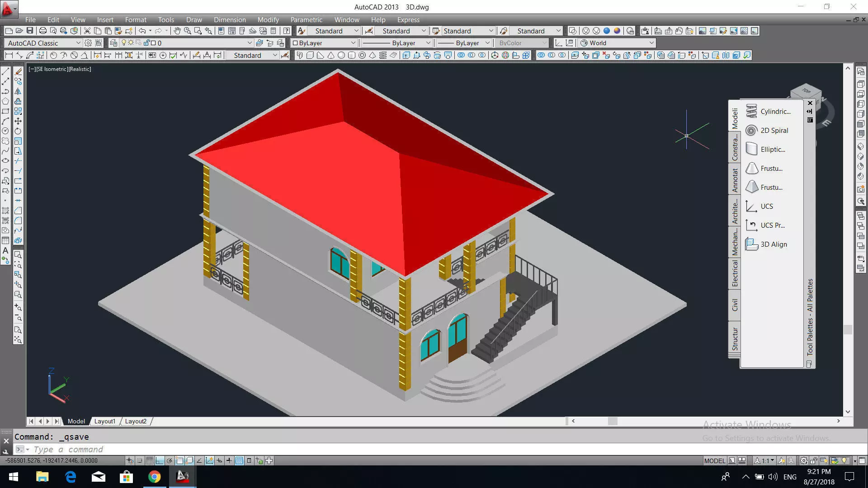Click the Realistic visual style label
Screen dimensions: 868x488
[x=80, y=69]
